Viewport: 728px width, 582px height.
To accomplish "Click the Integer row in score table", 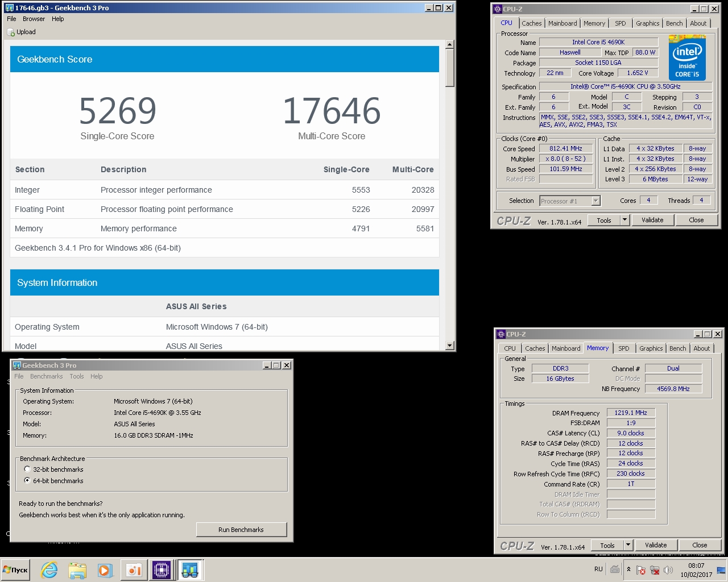I will [225, 190].
